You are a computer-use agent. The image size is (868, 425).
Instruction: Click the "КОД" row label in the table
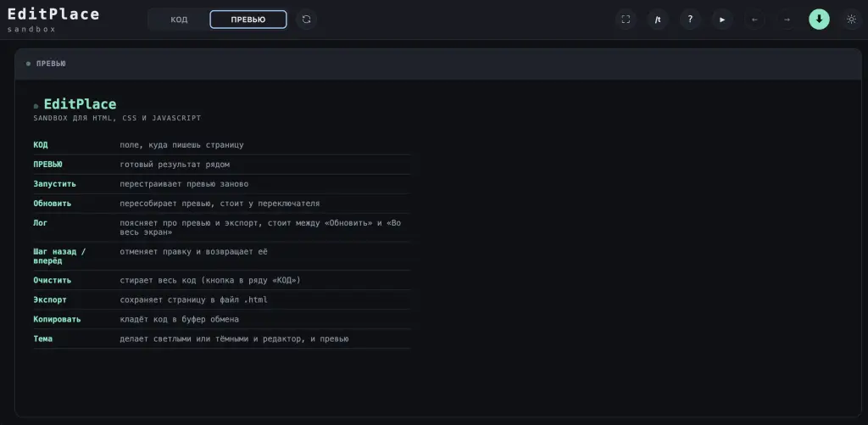[x=41, y=144]
